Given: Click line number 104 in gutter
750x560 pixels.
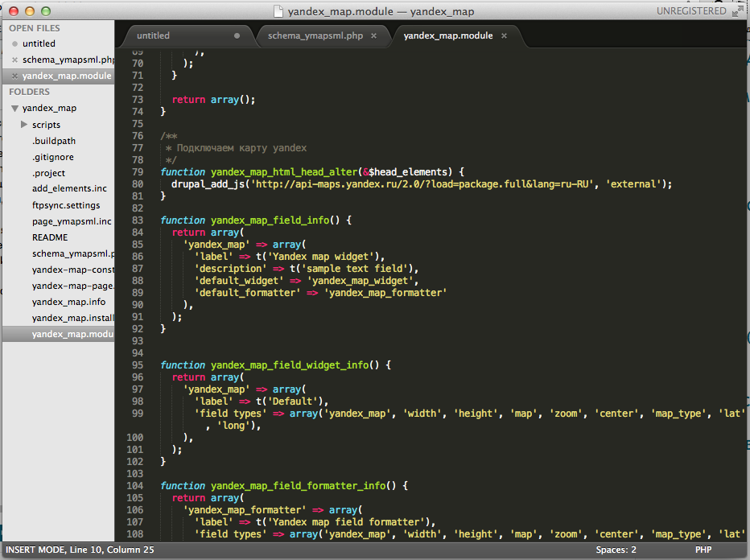Looking at the screenshot, I should 135,486.
